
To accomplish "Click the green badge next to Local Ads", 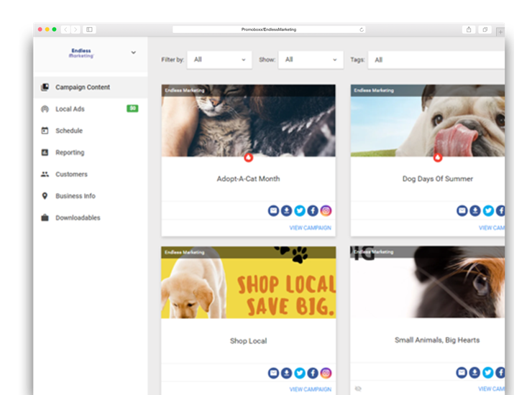I will pyautogui.click(x=132, y=108).
